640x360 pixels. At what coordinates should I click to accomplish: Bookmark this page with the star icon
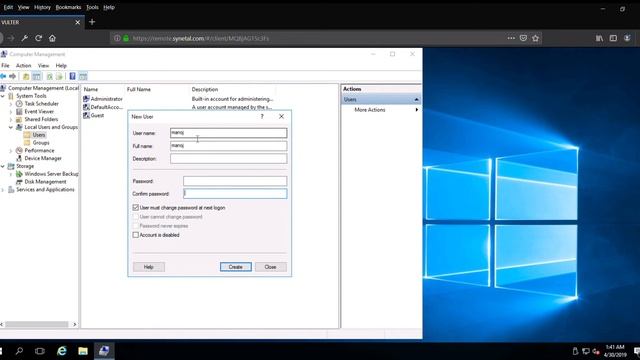click(x=536, y=38)
